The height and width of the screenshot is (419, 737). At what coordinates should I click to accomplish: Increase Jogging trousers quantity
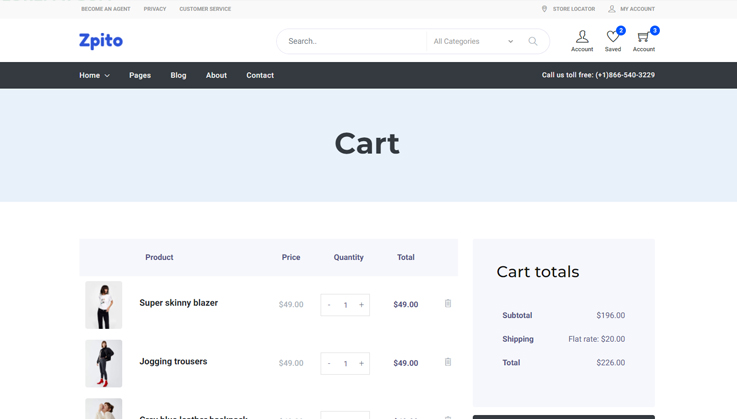pos(361,363)
